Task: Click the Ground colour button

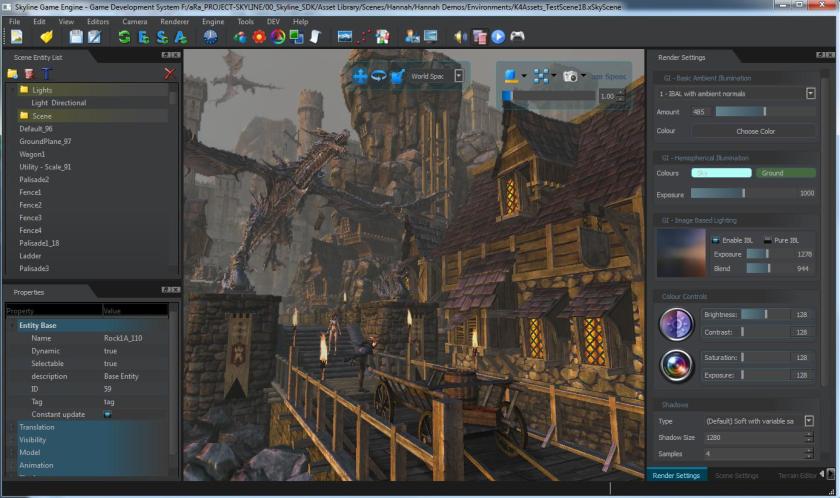Action: click(785, 173)
